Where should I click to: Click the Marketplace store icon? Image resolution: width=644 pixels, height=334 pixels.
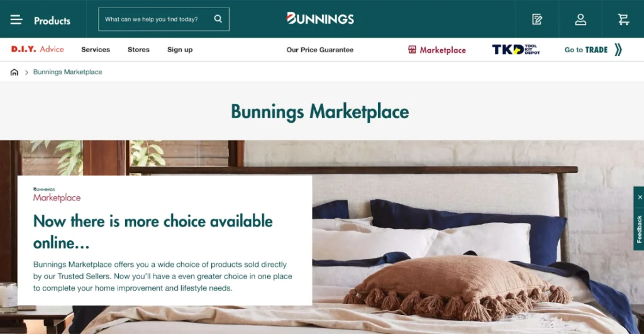[412, 50]
